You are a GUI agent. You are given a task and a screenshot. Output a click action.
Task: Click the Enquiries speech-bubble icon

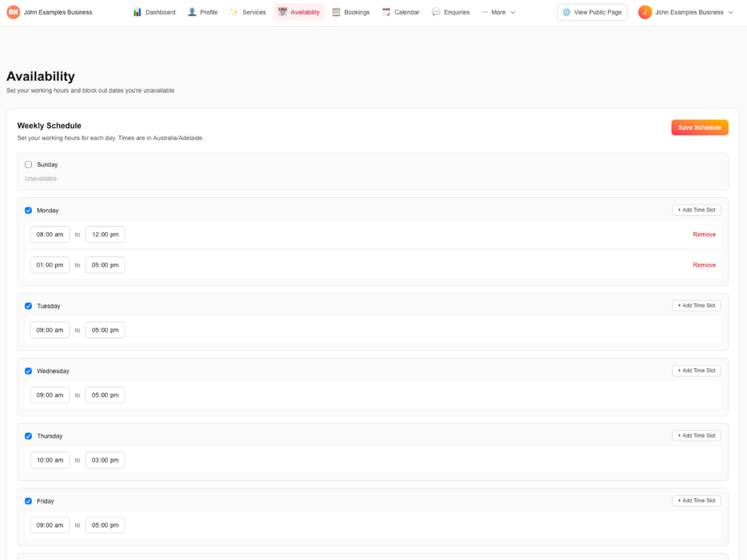click(x=436, y=11)
